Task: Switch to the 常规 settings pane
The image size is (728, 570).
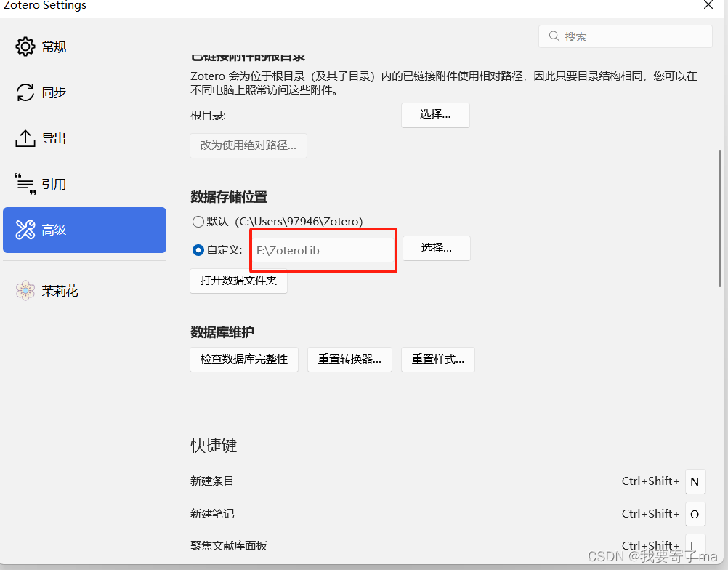Action: (84, 47)
